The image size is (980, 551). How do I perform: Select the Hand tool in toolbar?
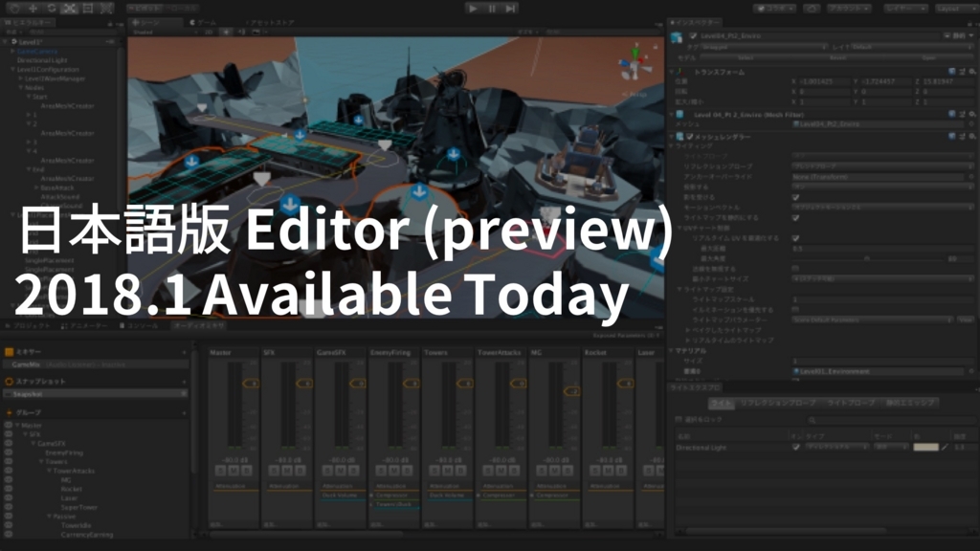[14, 9]
